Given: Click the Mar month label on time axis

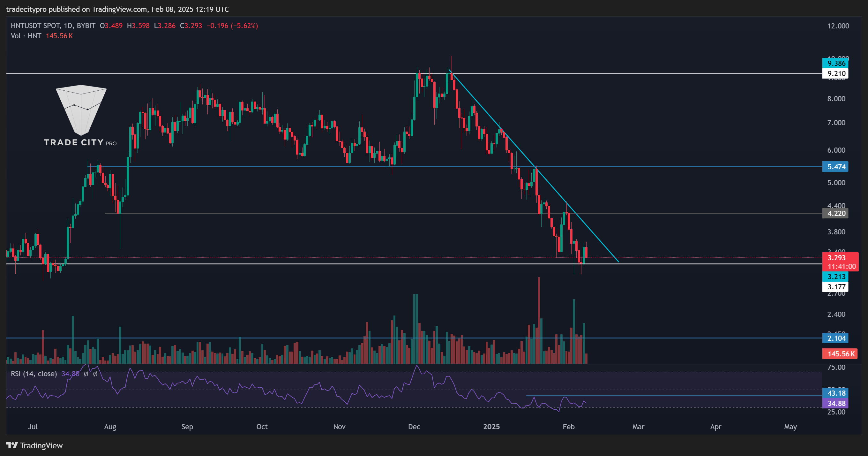Looking at the screenshot, I should [x=638, y=427].
